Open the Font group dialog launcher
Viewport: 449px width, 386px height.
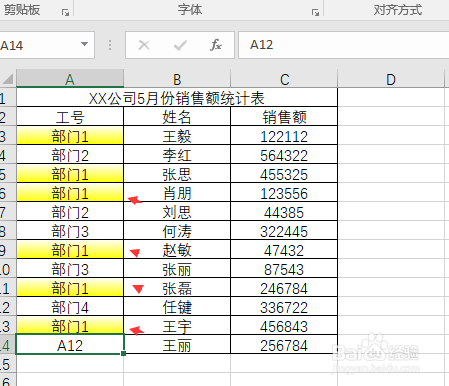[315, 13]
